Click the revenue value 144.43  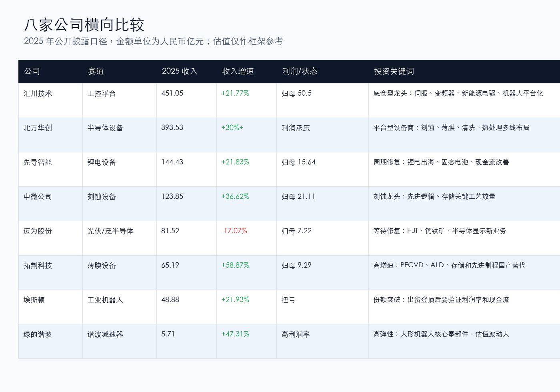point(172,162)
